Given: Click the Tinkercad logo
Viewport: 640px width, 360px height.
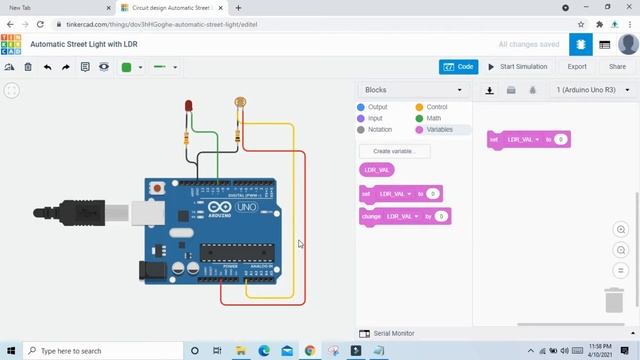Looking at the screenshot, I should pos(11,44).
